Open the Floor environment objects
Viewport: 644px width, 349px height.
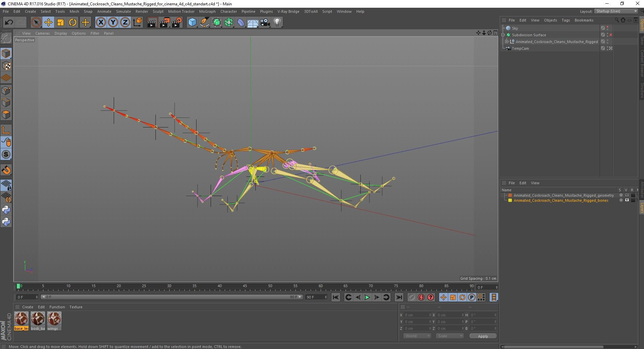point(253,23)
